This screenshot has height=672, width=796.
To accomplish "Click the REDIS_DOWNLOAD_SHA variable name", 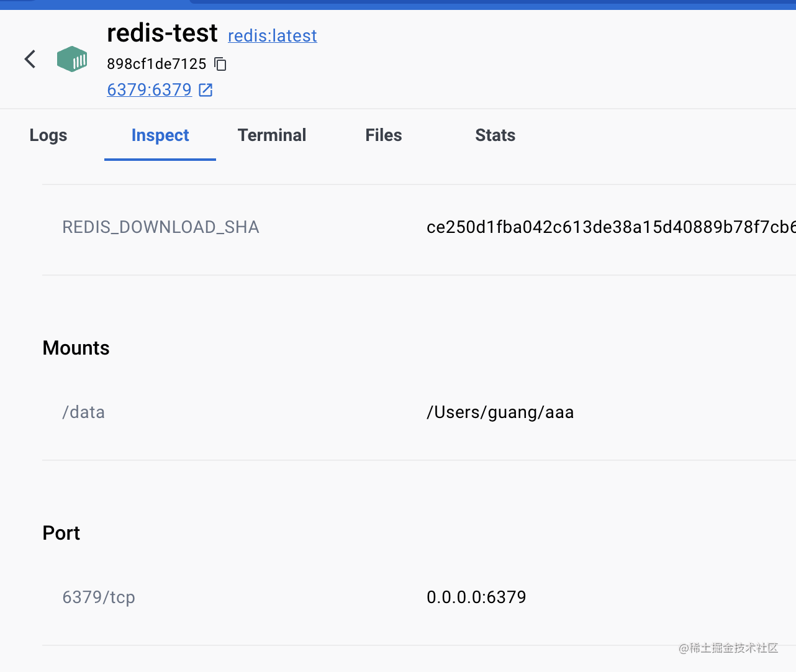I will pos(161,227).
